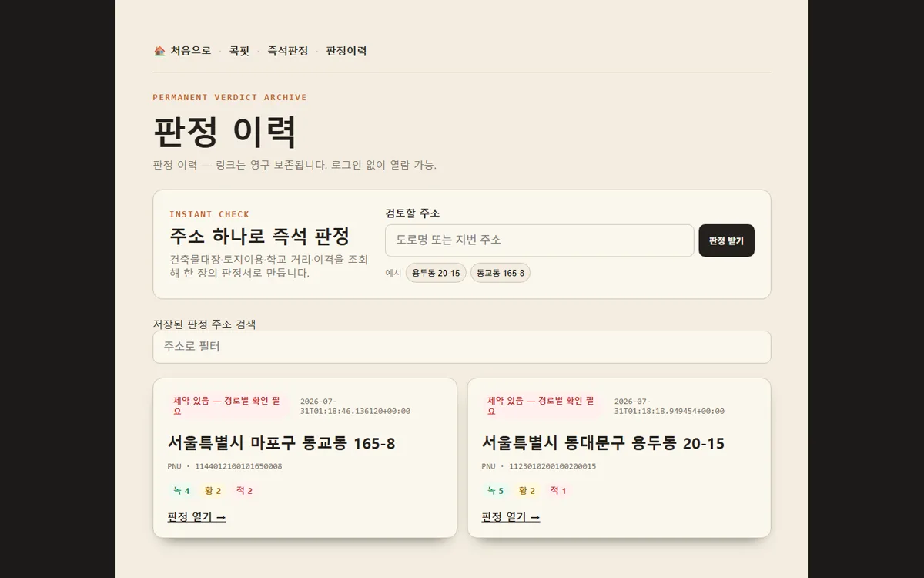This screenshot has height=578, width=924.
Task: Click the house icon beside 처음으로
Action: pos(159,51)
